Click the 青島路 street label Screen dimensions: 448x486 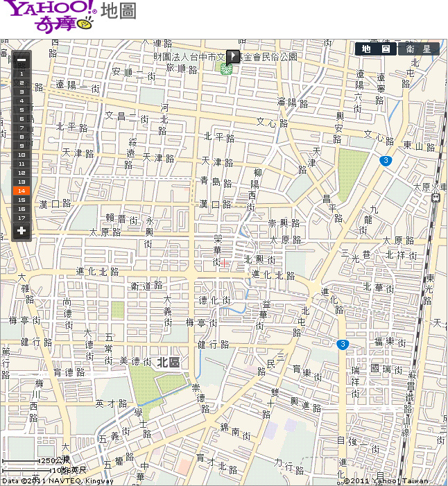[x=216, y=182]
